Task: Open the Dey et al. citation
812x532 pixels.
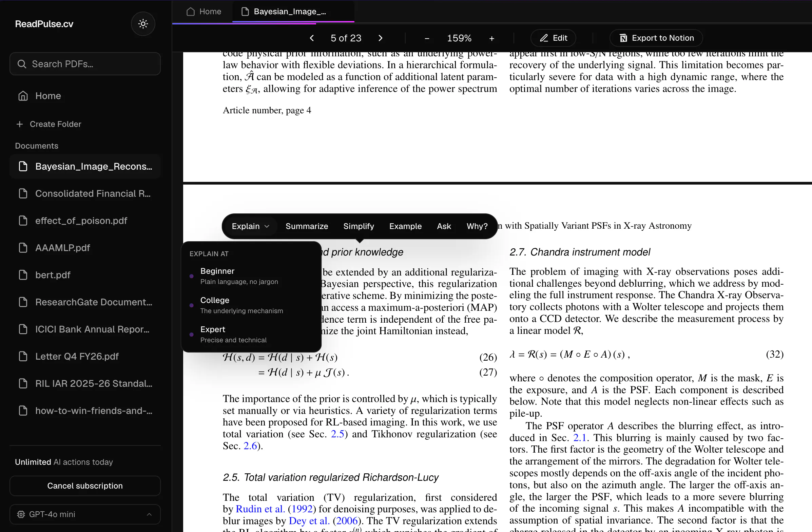Action: tap(309, 521)
